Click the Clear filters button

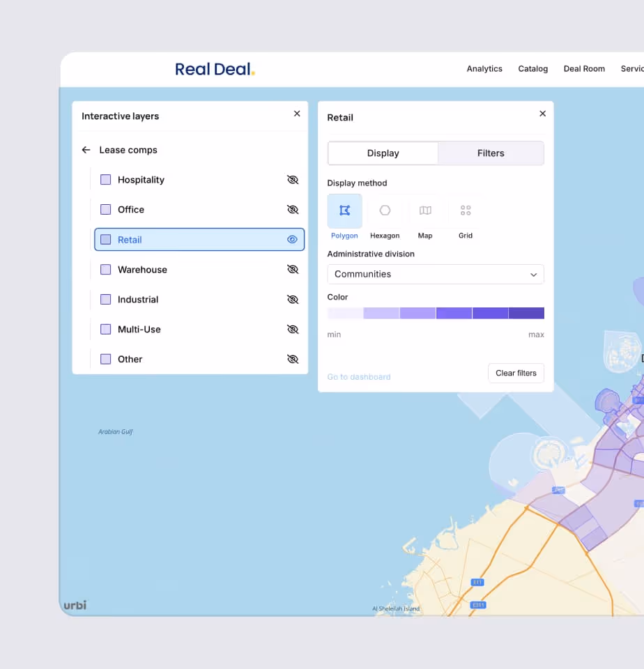[516, 373]
